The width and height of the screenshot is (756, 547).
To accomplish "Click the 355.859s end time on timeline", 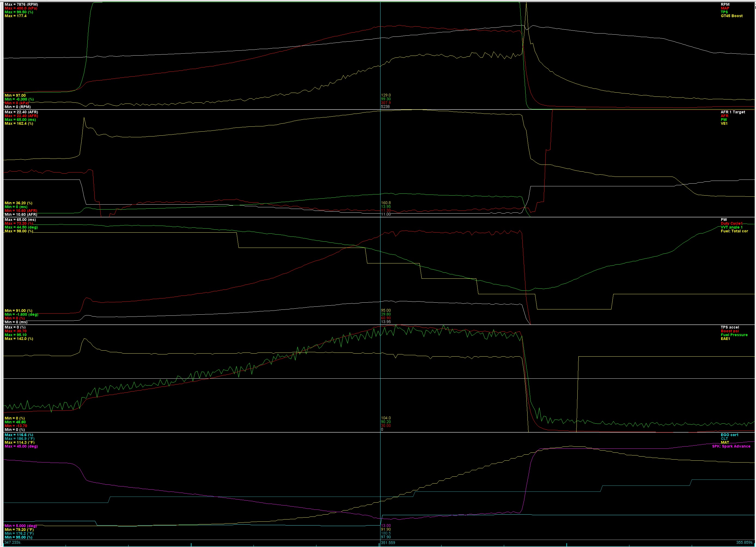I will tap(744, 543).
